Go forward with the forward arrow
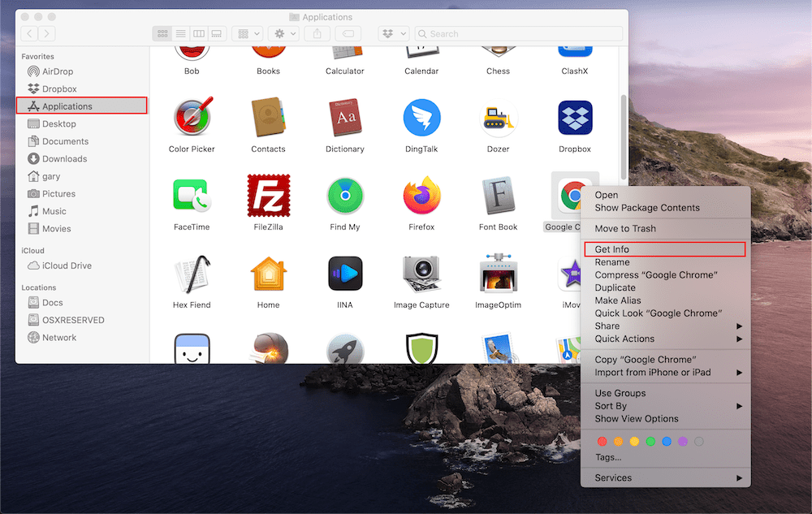 click(46, 33)
